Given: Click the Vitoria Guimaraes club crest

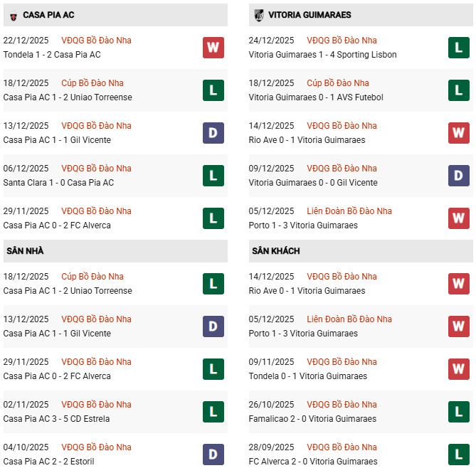Looking at the screenshot, I should pos(258,15).
